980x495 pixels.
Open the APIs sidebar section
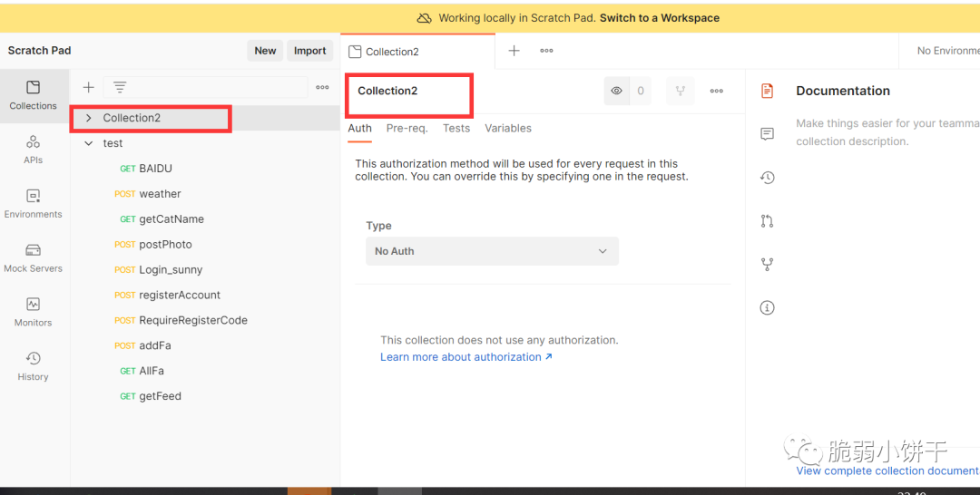pyautogui.click(x=34, y=150)
